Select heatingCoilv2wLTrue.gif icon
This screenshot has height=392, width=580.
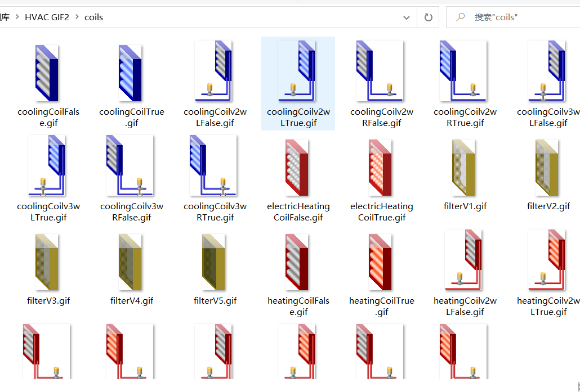(547, 260)
